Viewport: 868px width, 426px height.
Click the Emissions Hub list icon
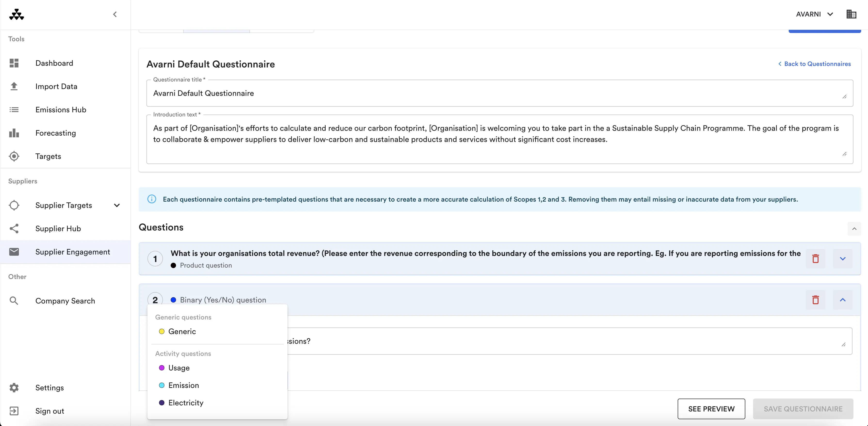[x=14, y=110]
